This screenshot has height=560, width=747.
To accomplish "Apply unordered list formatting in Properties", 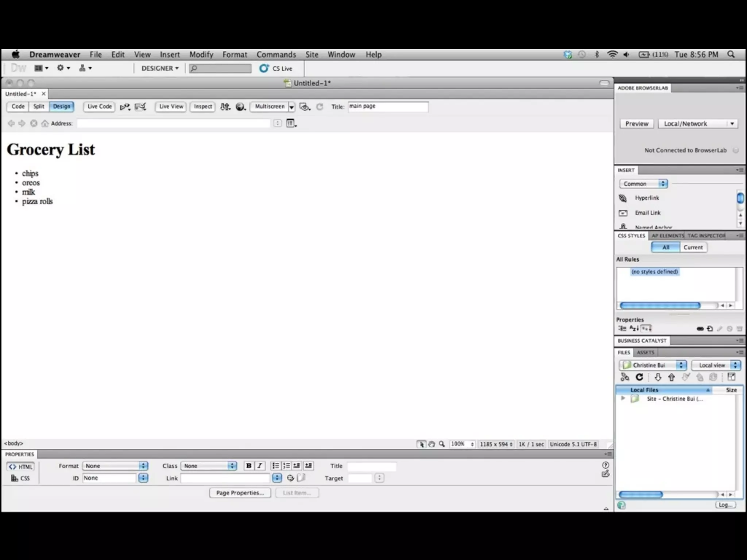I will point(276,466).
